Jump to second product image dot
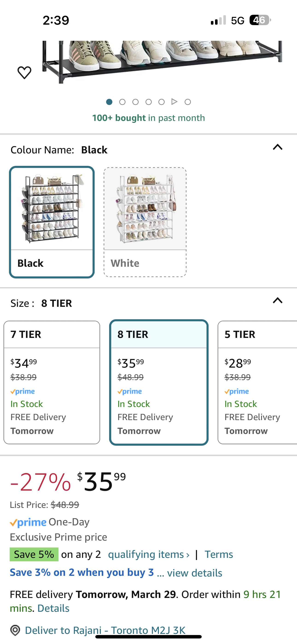Image resolution: width=297 pixels, height=644 pixels. pos(122,102)
